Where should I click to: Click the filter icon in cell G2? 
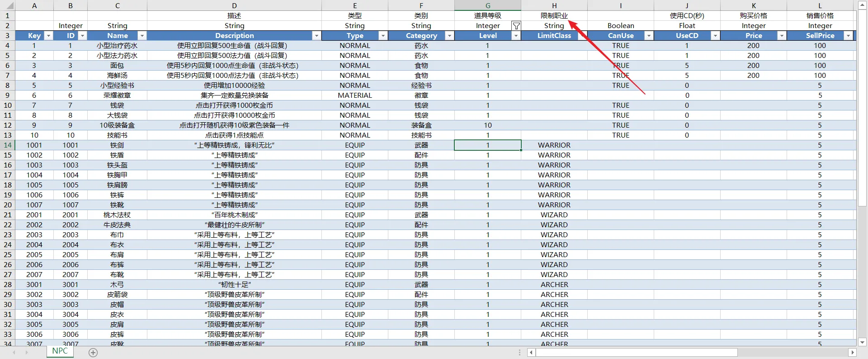(516, 26)
